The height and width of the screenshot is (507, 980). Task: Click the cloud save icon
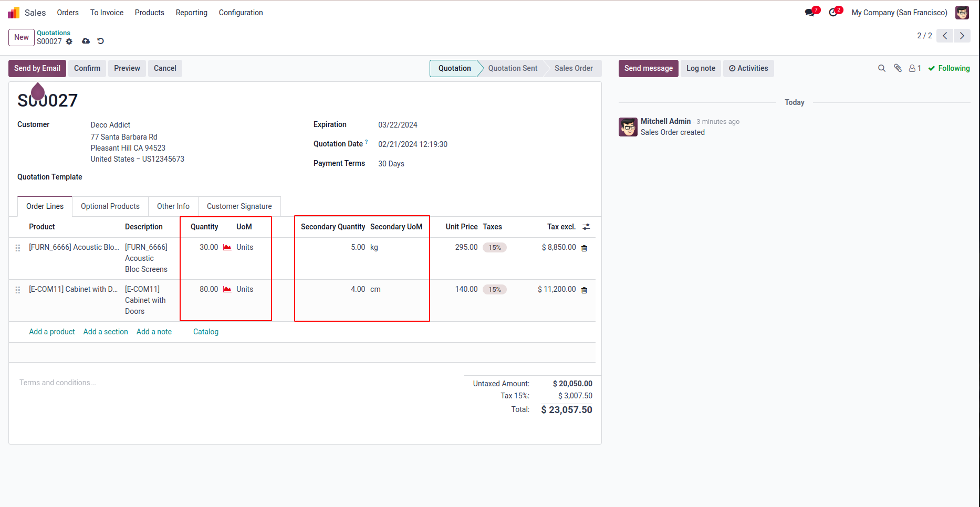(x=86, y=41)
